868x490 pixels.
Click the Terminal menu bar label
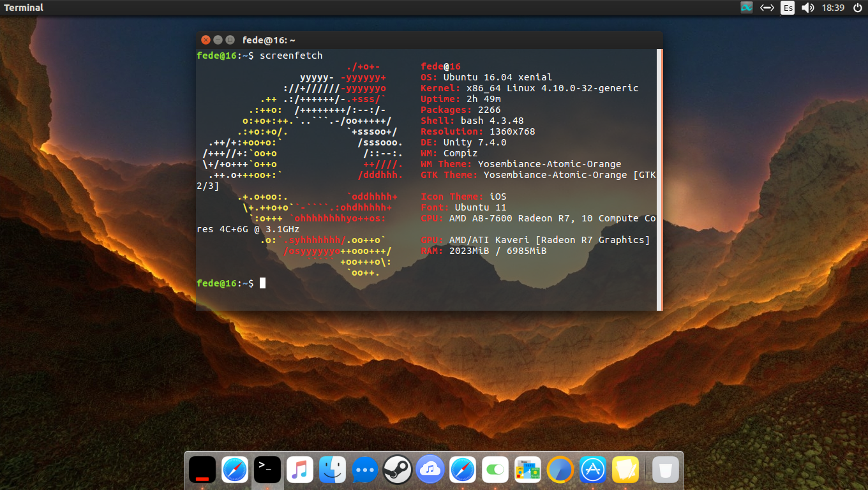point(23,8)
